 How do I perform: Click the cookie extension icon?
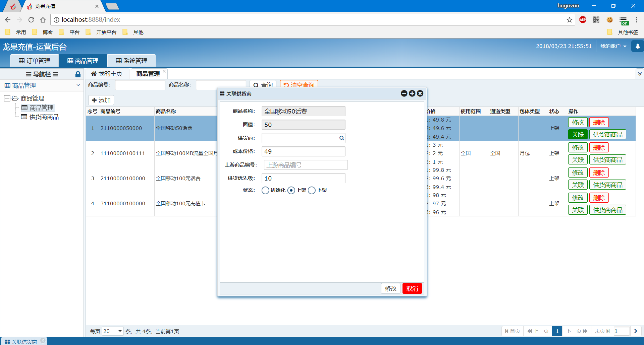[609, 20]
